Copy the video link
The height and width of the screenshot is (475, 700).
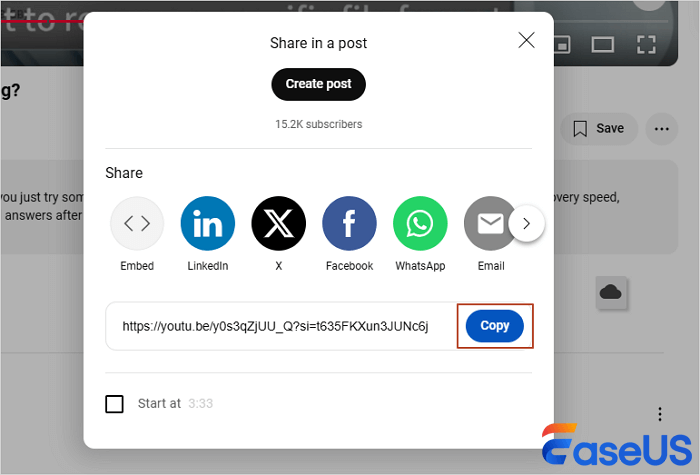pos(495,326)
